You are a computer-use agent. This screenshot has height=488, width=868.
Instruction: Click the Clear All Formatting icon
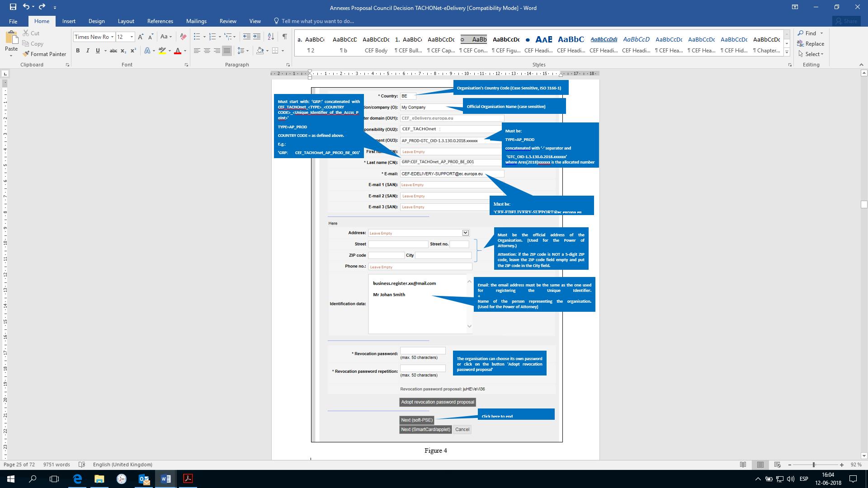(183, 37)
